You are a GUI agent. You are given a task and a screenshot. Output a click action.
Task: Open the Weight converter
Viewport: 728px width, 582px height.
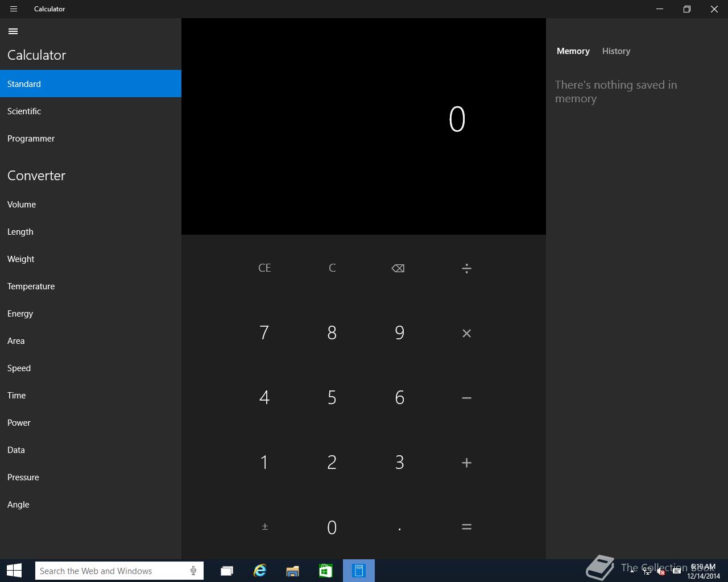click(x=90, y=259)
